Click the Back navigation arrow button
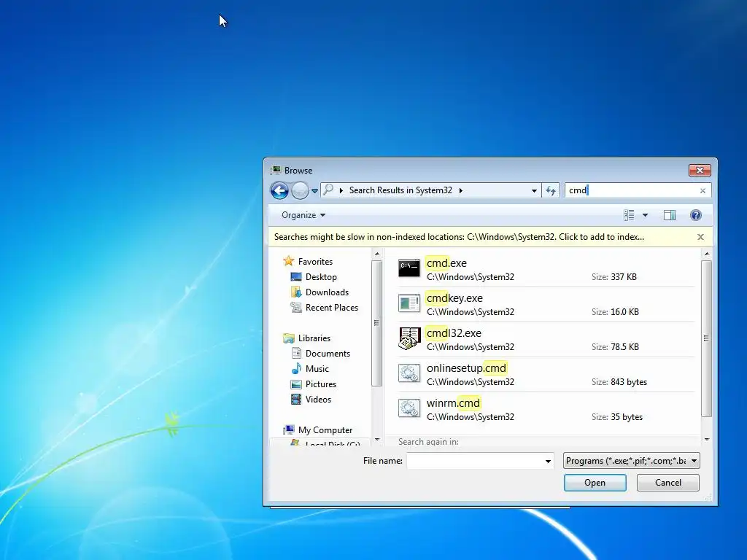The height and width of the screenshot is (560, 747). click(279, 191)
